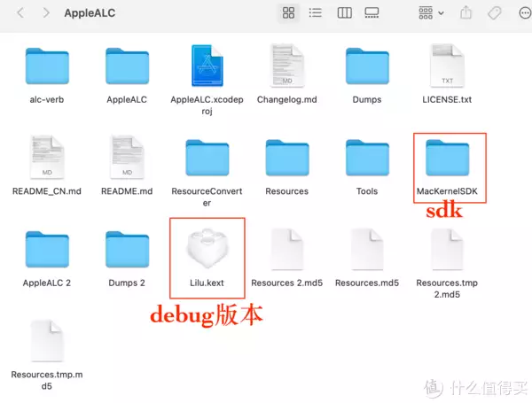Select the ResourceConverter folder
The height and width of the screenshot is (403, 532).
(x=207, y=158)
